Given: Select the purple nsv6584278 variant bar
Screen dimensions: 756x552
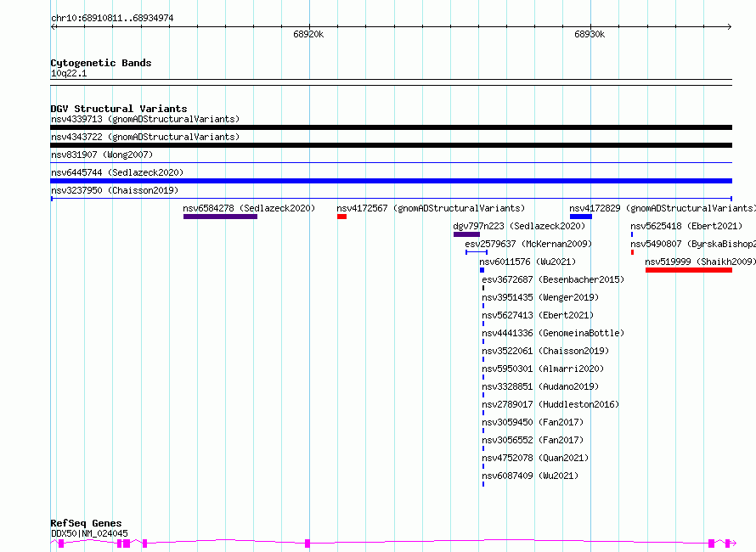Looking at the screenshot, I should coord(220,217).
